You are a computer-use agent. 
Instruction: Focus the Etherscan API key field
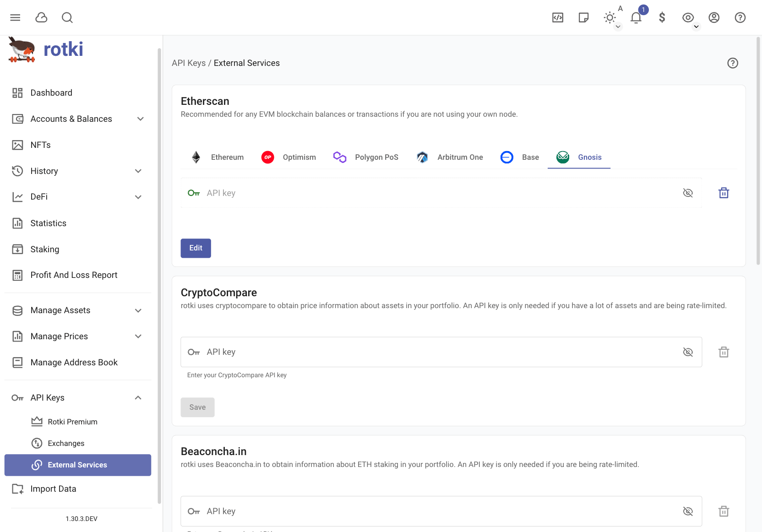pyautogui.click(x=441, y=193)
